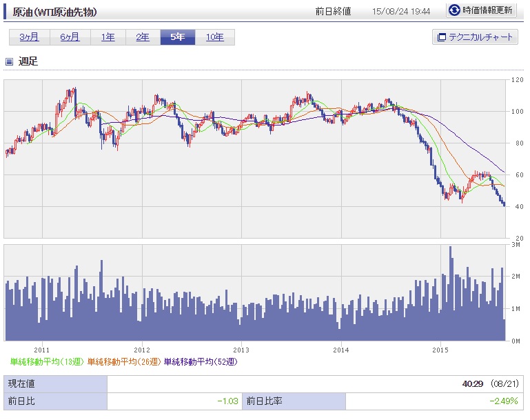Click the tallest volume bar in early 2015
This screenshot has width=530, height=420.
451,290
